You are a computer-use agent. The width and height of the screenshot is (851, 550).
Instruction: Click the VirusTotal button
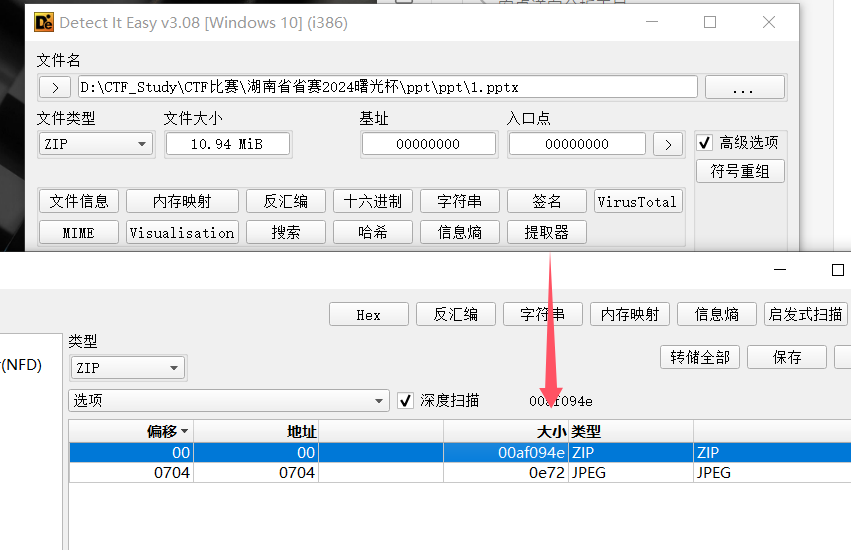coord(638,201)
